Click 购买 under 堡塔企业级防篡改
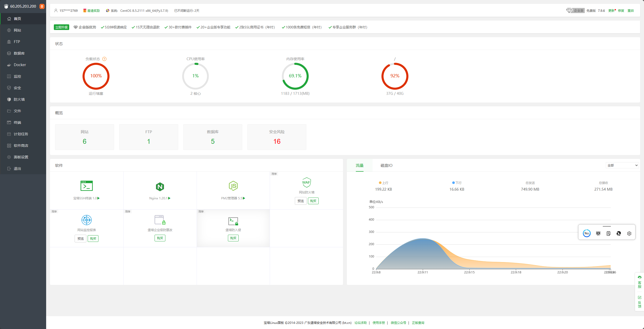 tap(160, 238)
